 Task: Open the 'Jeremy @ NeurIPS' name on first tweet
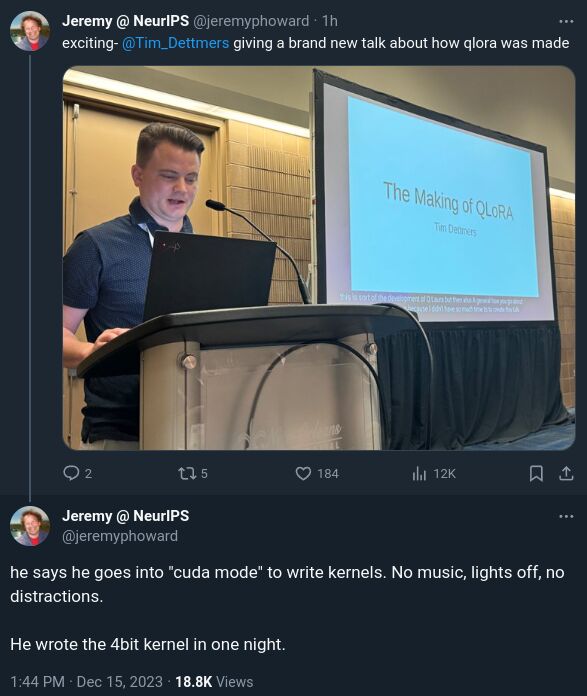pyautogui.click(x=125, y=21)
